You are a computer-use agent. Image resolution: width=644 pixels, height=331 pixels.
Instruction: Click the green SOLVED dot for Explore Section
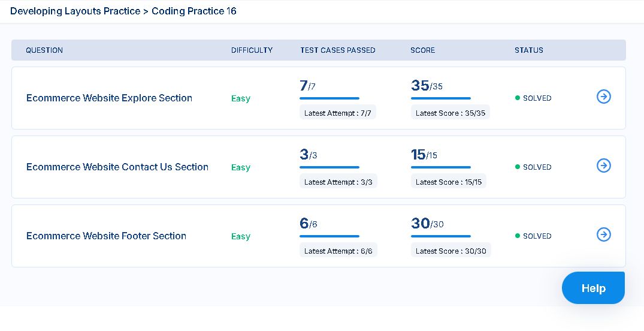coord(518,98)
